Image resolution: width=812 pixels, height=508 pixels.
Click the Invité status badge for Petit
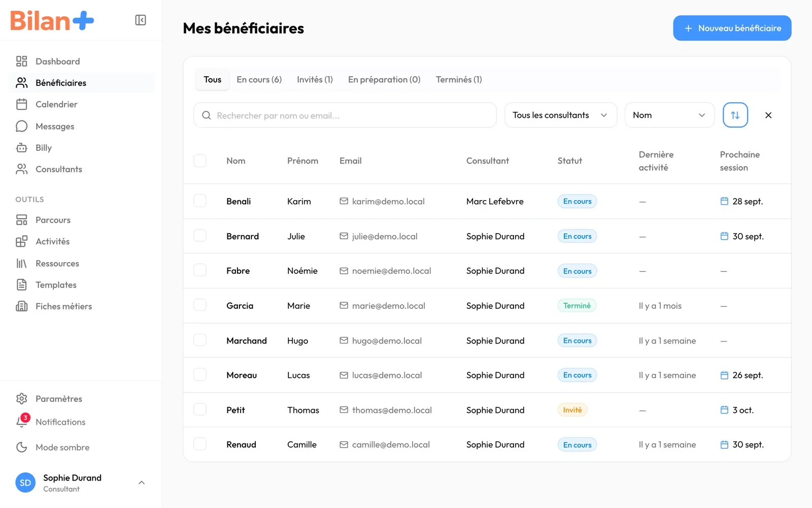(572, 410)
